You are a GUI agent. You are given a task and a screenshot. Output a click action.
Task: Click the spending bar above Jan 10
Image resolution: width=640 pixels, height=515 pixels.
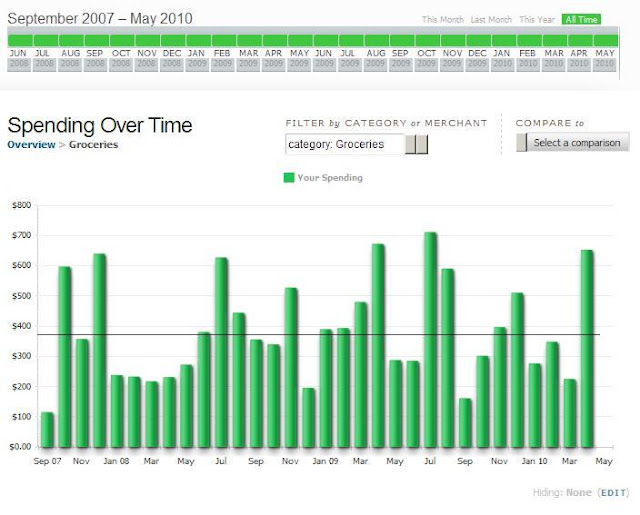[x=535, y=406]
